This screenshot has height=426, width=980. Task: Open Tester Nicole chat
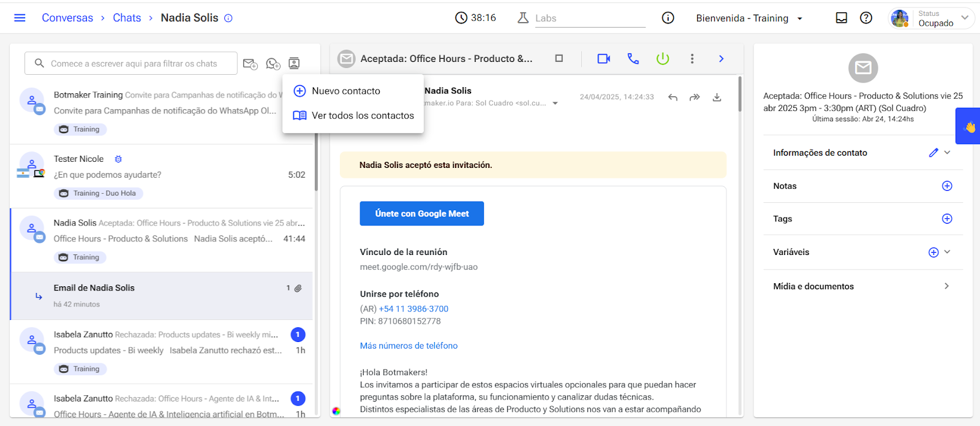point(162,177)
